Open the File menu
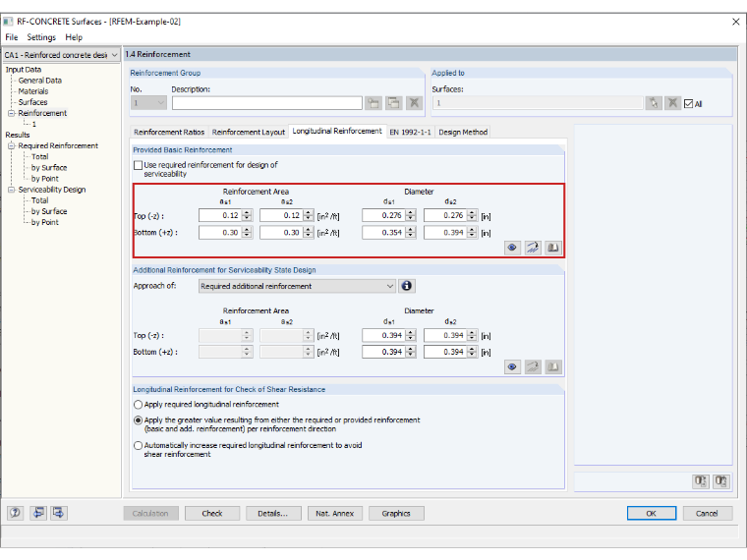Screen dimensions: 747x560 point(12,37)
